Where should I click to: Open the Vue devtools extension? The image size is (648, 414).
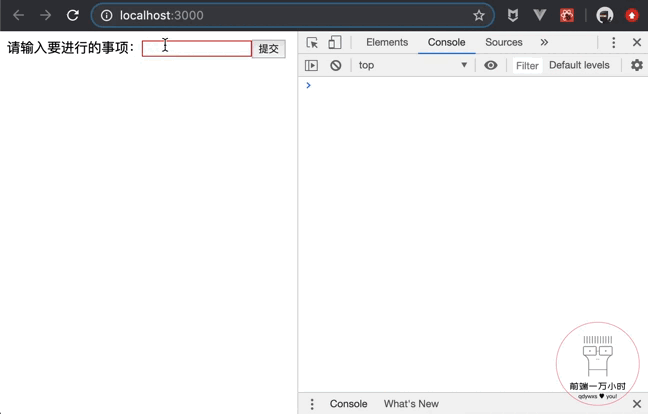(539, 15)
